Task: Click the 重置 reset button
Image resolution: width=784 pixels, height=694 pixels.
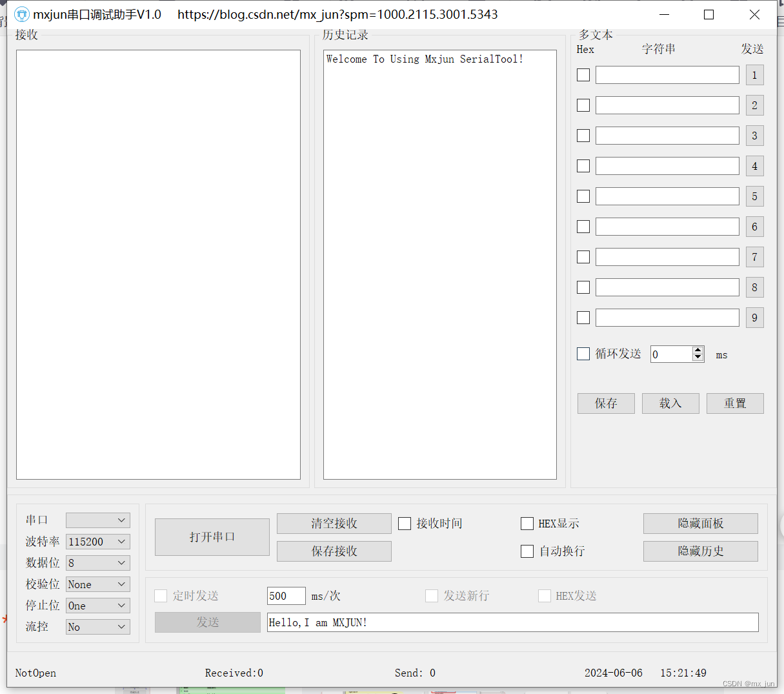Action: tap(735, 403)
